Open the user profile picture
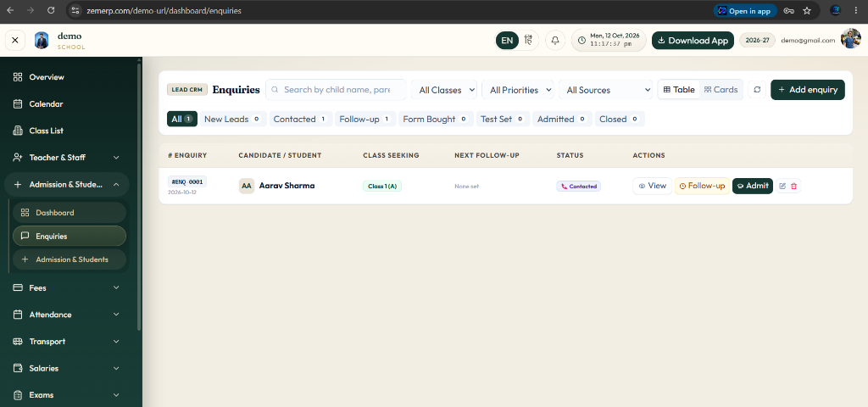Image resolution: width=868 pixels, height=407 pixels. point(850,39)
